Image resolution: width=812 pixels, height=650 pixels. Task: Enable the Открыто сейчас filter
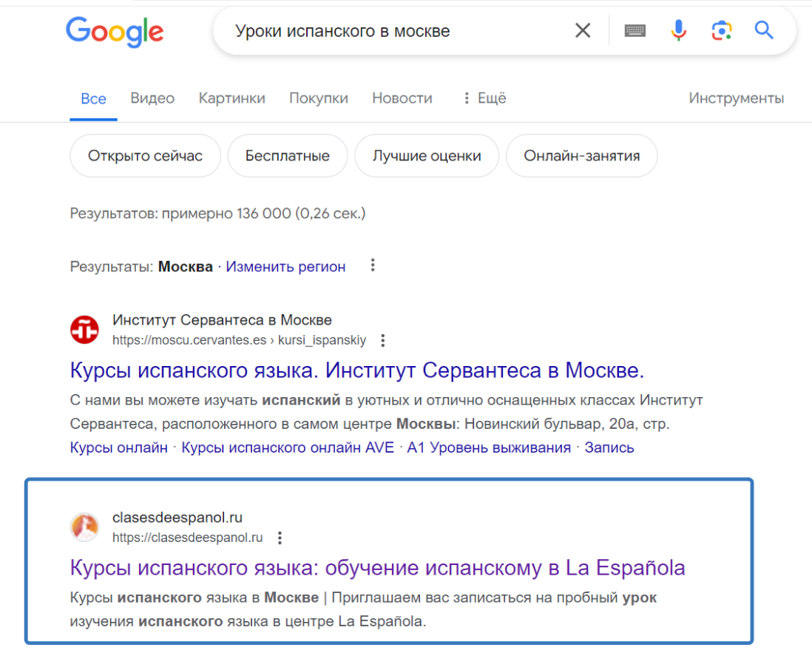[x=145, y=155]
